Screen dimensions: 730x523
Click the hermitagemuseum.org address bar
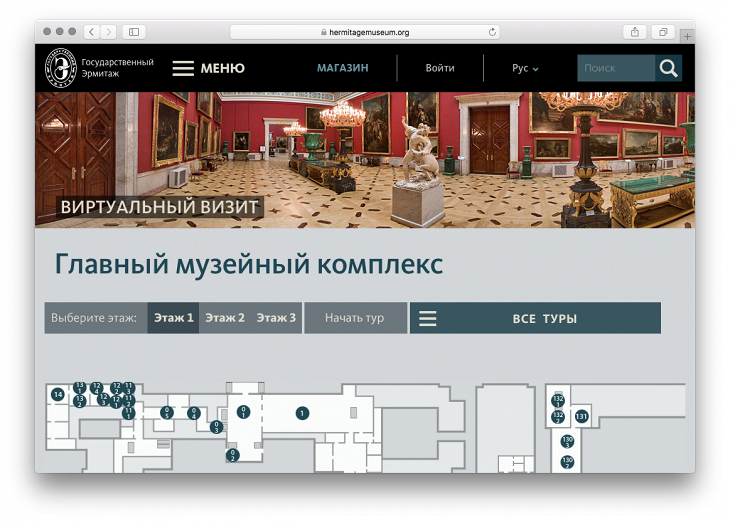(365, 32)
